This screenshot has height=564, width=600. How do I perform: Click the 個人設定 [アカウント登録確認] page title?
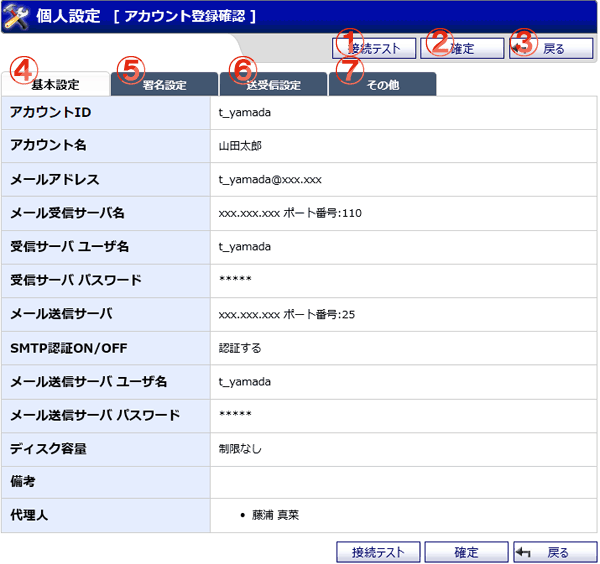click(146, 16)
